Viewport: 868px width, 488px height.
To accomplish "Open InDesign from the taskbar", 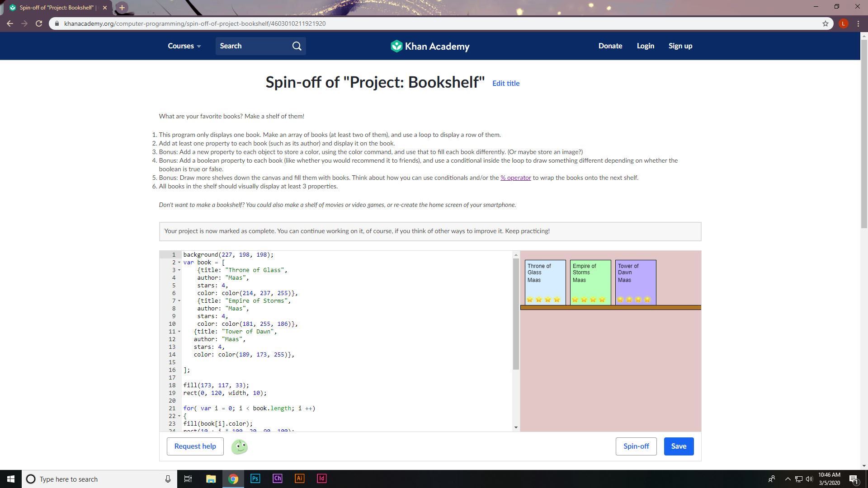I will point(321,479).
